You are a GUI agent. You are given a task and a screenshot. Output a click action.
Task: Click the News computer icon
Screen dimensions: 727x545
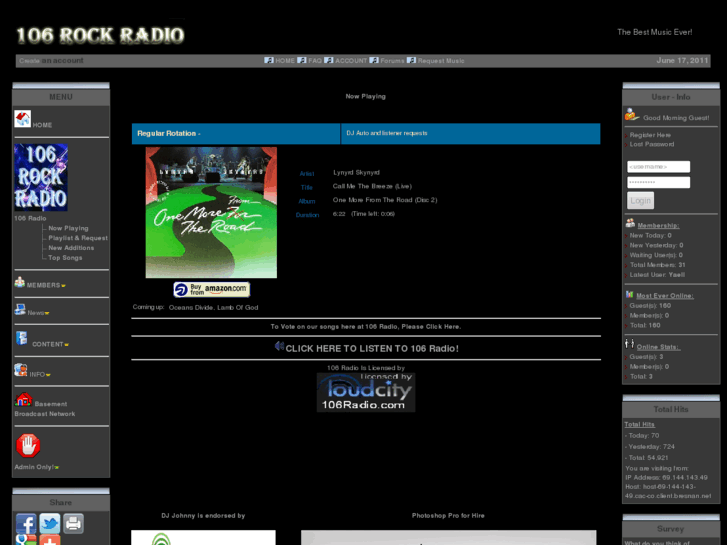click(19, 309)
